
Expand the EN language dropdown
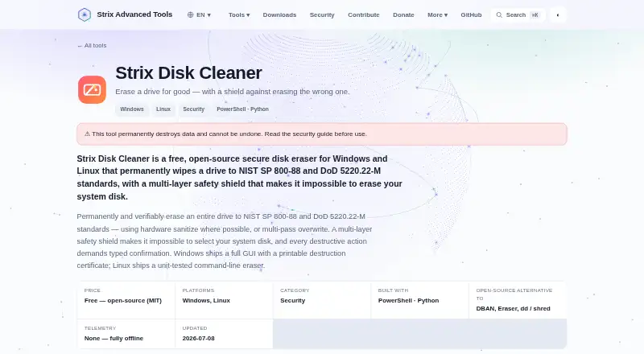coord(199,14)
